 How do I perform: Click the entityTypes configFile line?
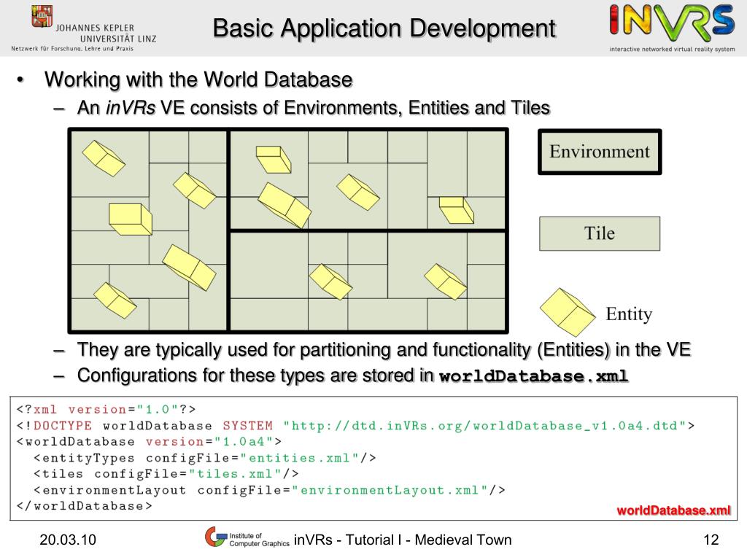tap(205, 458)
